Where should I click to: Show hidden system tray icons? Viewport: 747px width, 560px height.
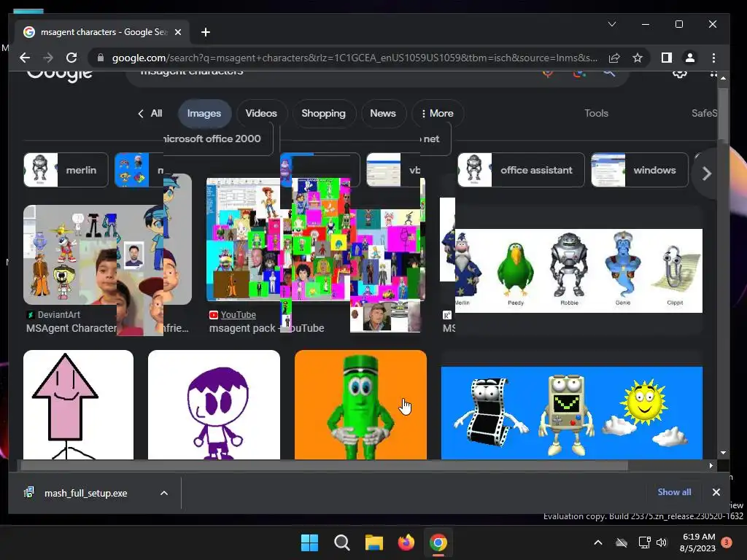tap(598, 542)
